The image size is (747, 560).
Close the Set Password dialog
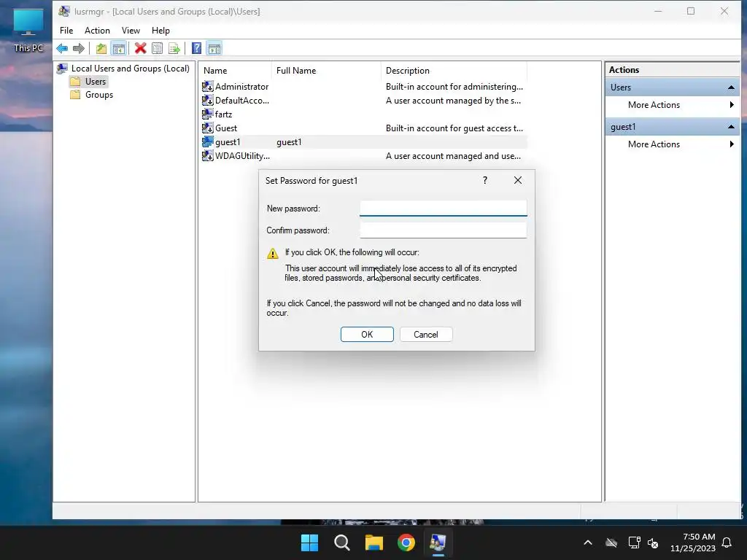(x=518, y=180)
